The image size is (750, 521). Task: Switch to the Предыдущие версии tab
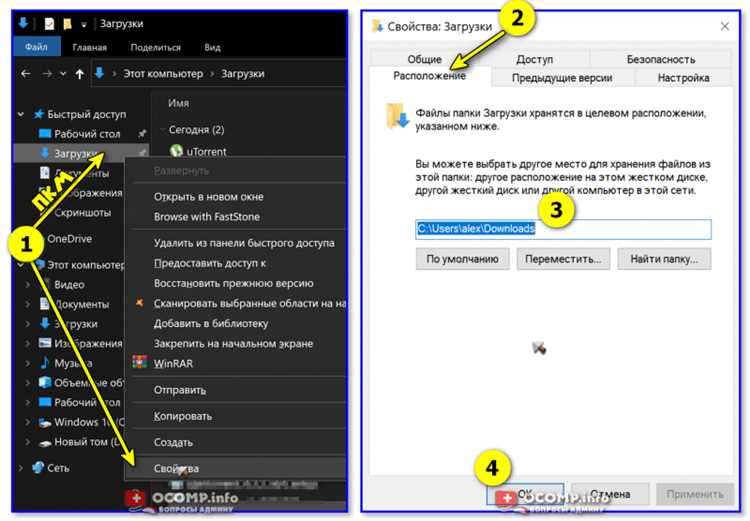562,78
